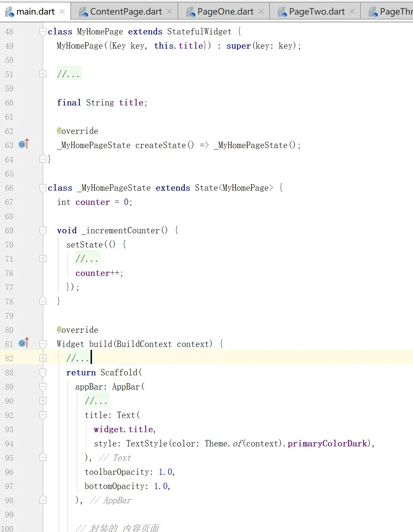Image resolution: width=413 pixels, height=532 pixels.
Task: Click the Dart file icon on PageTwo.dart tab
Action: click(x=282, y=12)
